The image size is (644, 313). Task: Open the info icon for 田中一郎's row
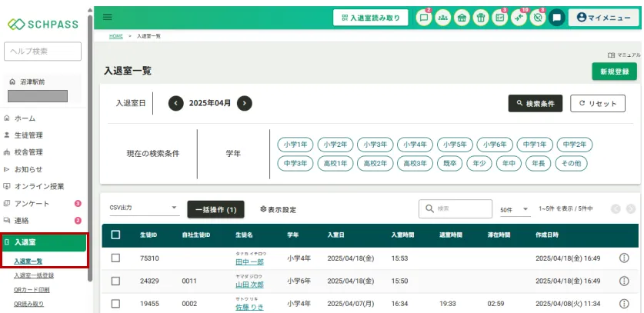(x=624, y=258)
